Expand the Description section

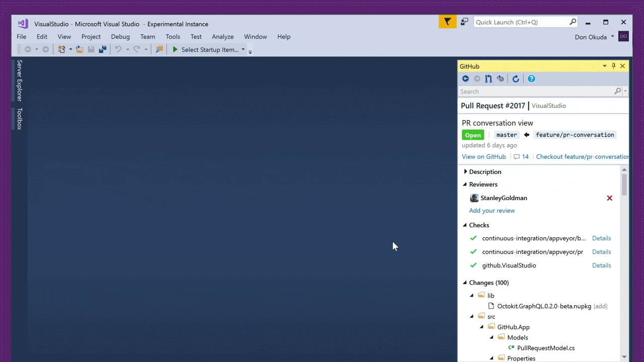click(465, 172)
